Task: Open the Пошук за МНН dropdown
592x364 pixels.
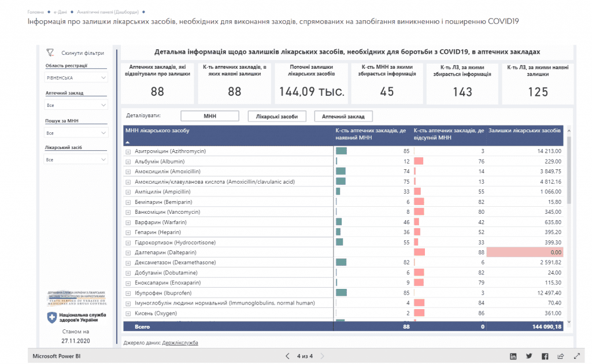Action: [x=76, y=133]
